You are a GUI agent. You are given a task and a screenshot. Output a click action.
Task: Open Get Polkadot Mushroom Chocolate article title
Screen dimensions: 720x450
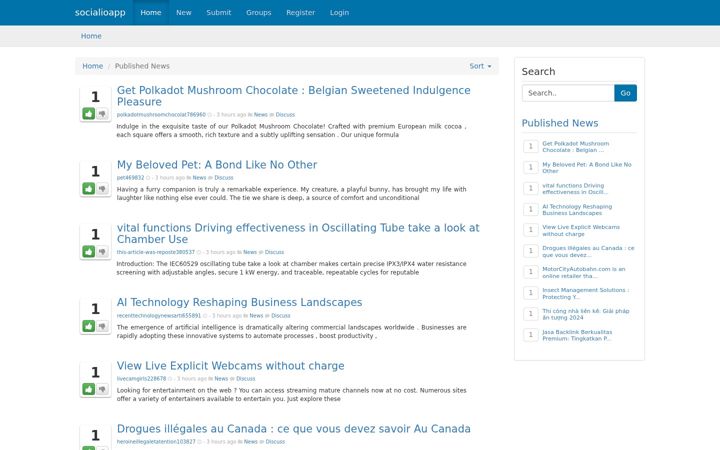(x=293, y=96)
